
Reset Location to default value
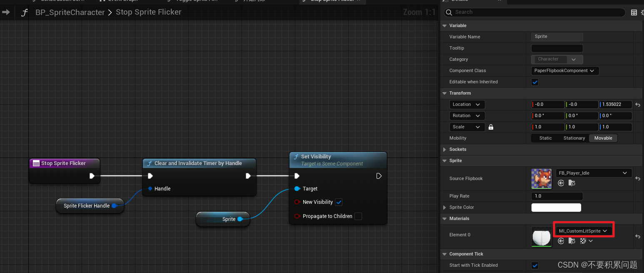point(638,105)
